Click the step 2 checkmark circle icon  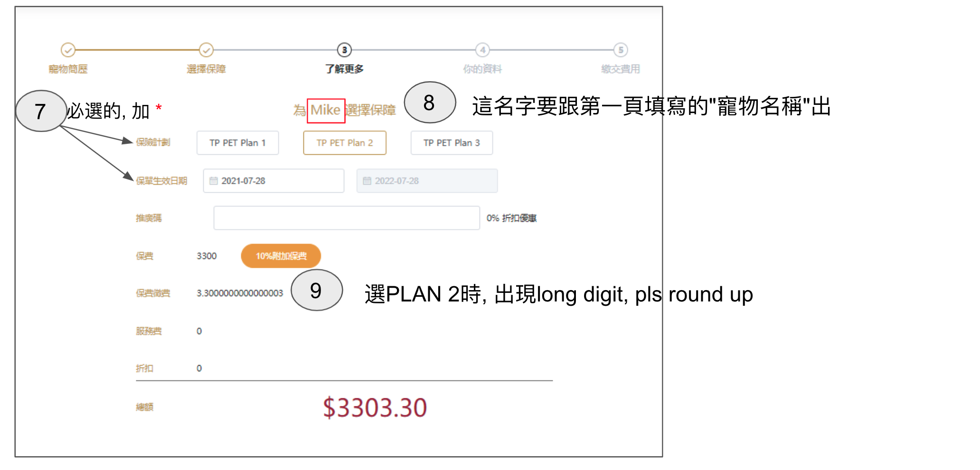click(206, 50)
